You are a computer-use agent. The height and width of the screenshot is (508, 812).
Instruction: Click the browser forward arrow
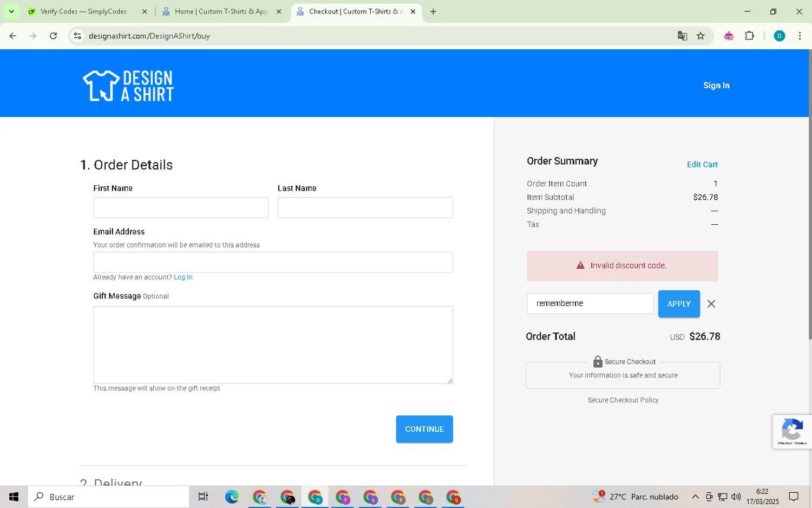pos(33,36)
